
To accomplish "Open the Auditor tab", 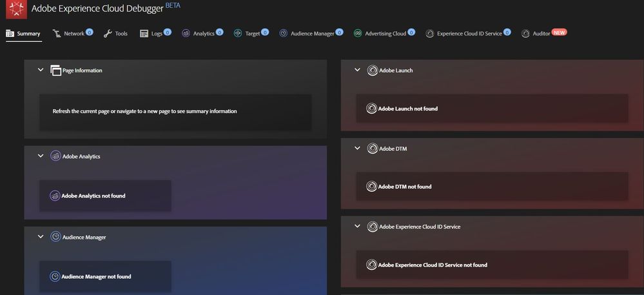I will click(544, 34).
